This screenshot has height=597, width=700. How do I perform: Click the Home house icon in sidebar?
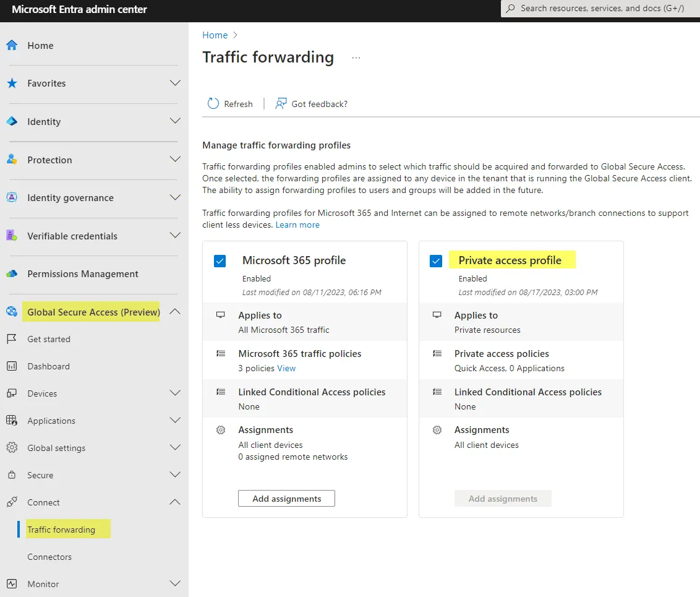pos(12,45)
